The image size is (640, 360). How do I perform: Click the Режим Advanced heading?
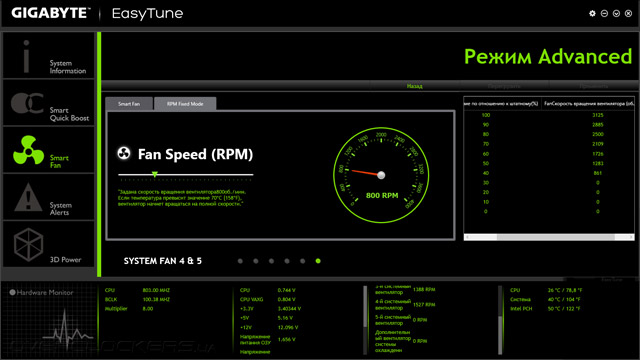pos(548,56)
